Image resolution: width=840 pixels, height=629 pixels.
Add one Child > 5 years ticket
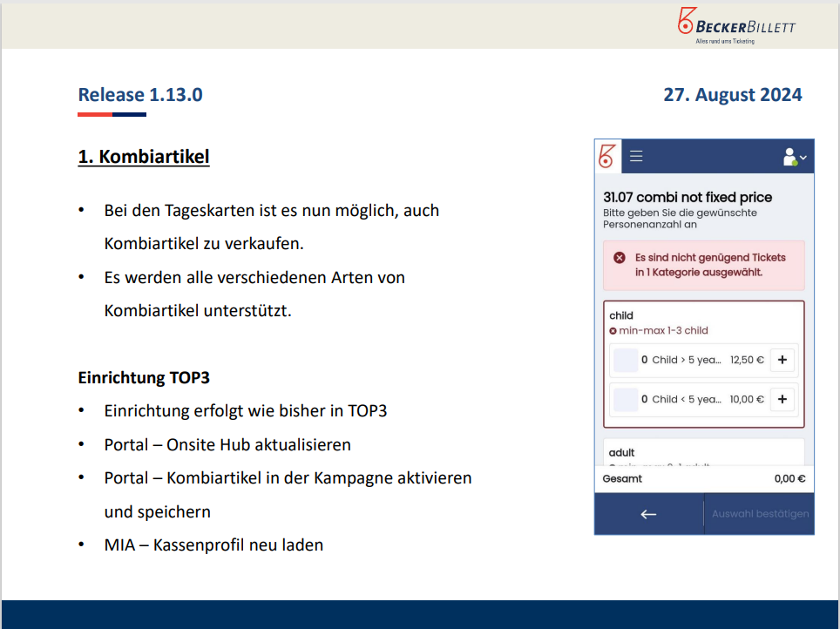coord(782,360)
